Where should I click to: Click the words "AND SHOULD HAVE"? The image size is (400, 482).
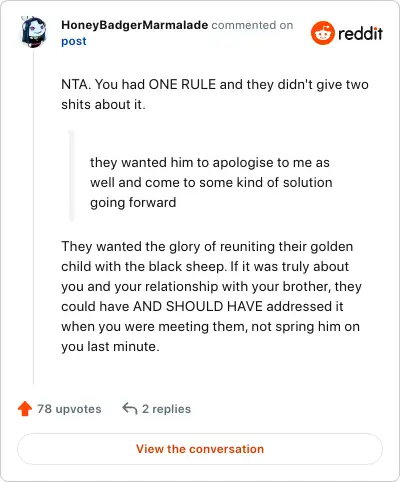[198, 306]
